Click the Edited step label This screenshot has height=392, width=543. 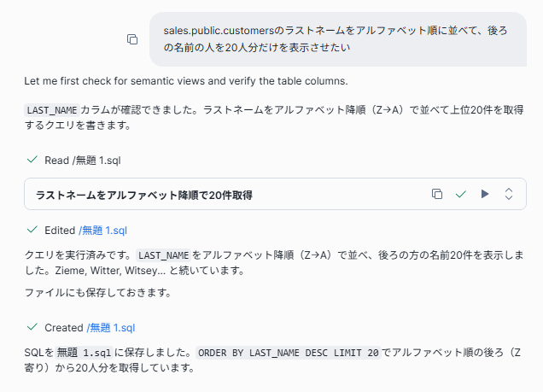60,230
